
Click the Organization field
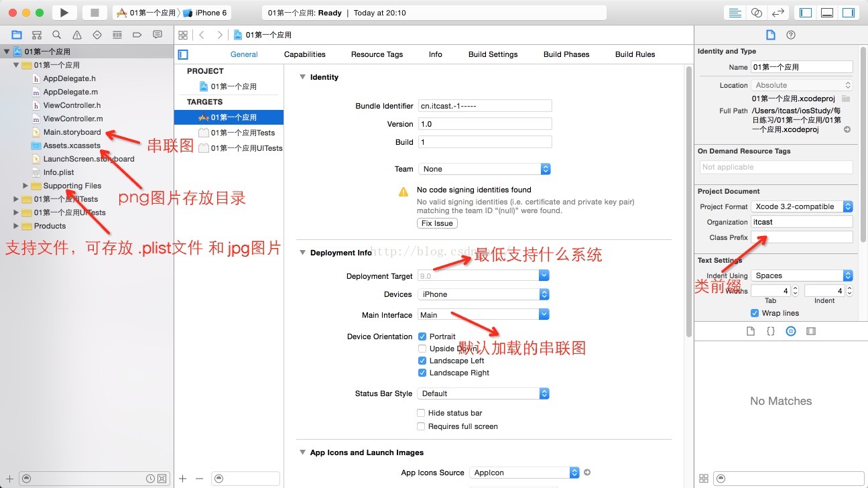click(x=802, y=222)
